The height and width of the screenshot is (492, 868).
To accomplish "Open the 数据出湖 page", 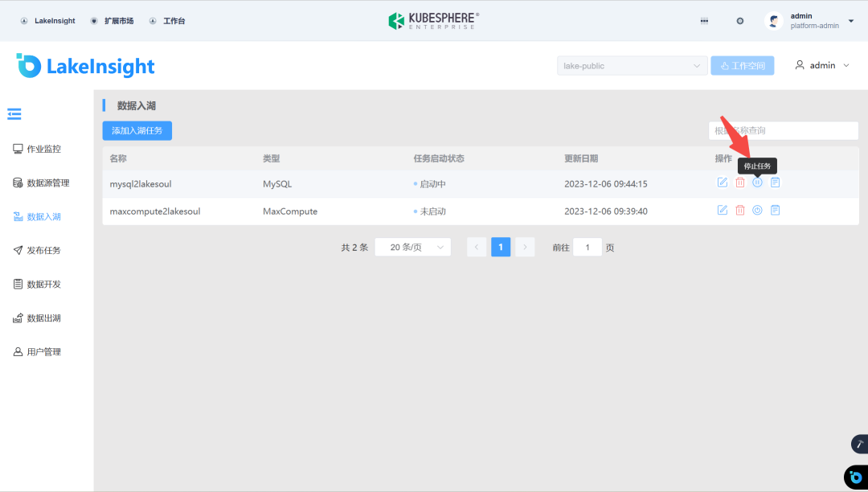I will pos(37,318).
